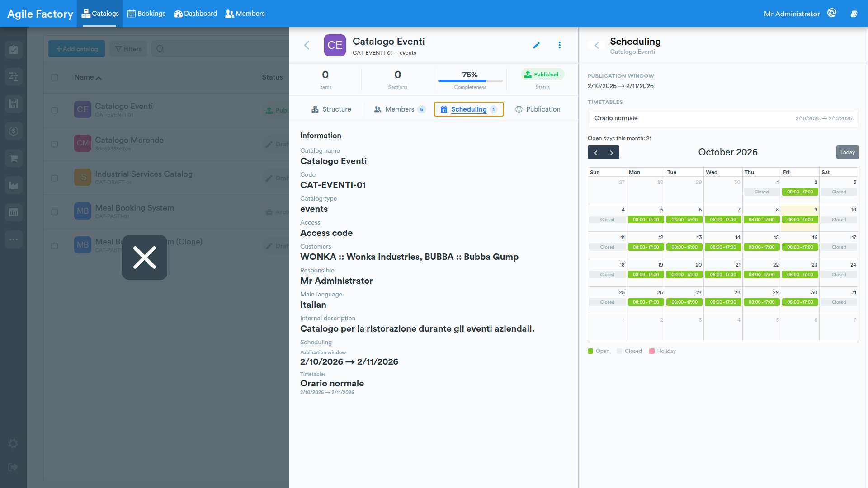The image size is (868, 488).
Task: Click the 08:00 - 17:00 slot on October 9
Action: tap(800, 220)
